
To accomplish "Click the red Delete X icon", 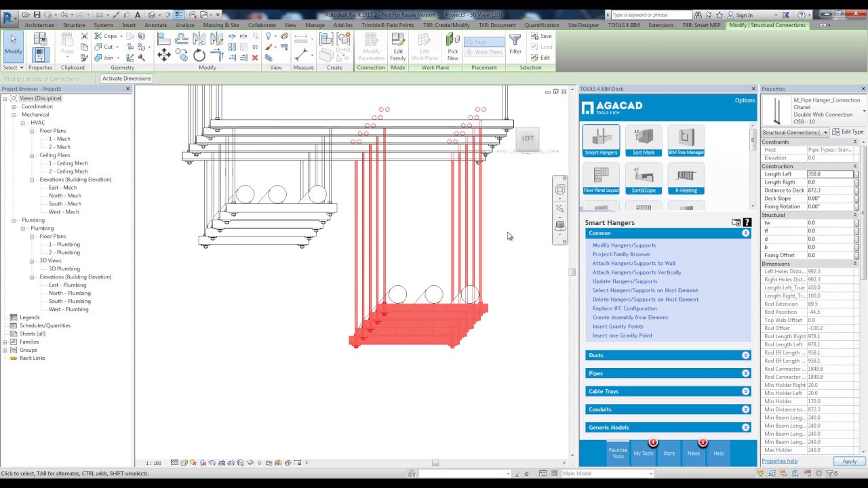I will 255,58.
